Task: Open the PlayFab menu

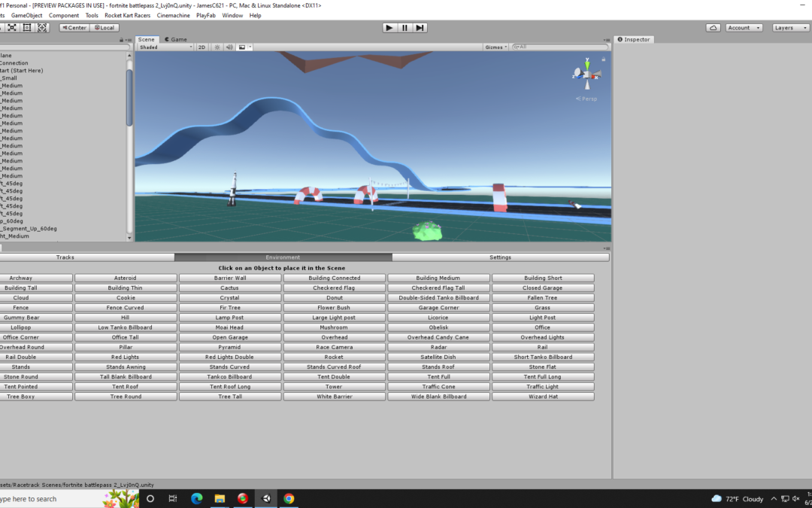Action: [x=205, y=16]
